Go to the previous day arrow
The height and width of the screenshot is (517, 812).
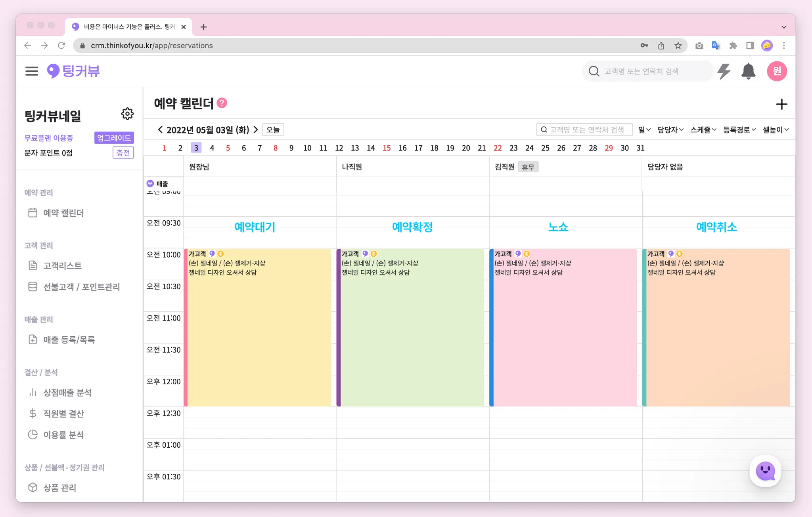pyautogui.click(x=160, y=130)
